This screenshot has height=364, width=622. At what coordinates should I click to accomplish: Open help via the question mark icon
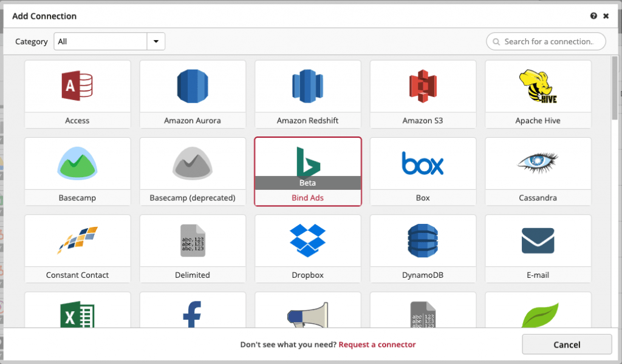click(593, 16)
